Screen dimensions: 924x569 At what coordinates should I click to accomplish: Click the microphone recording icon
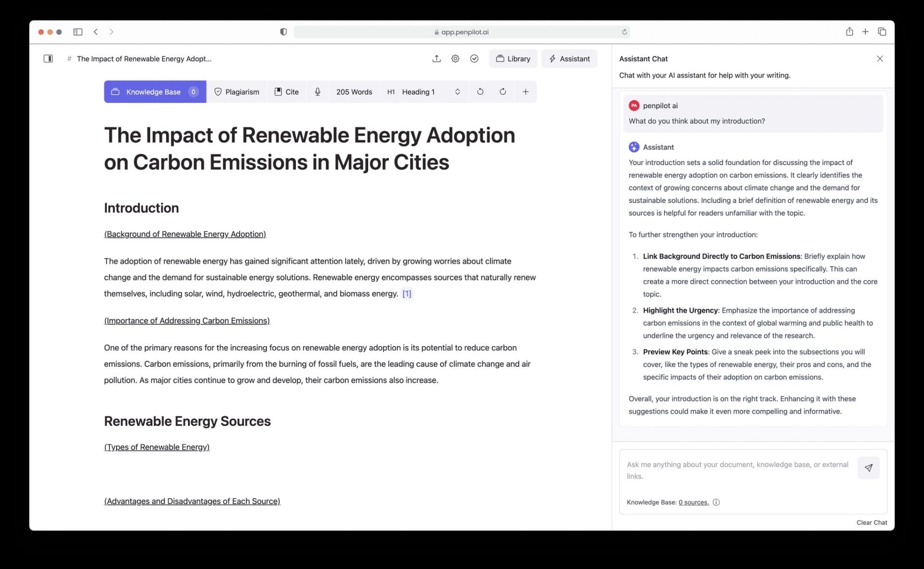coord(317,92)
